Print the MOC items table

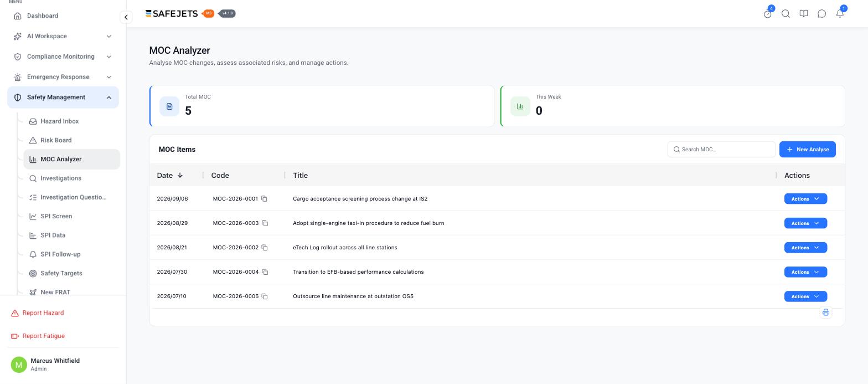coord(825,313)
